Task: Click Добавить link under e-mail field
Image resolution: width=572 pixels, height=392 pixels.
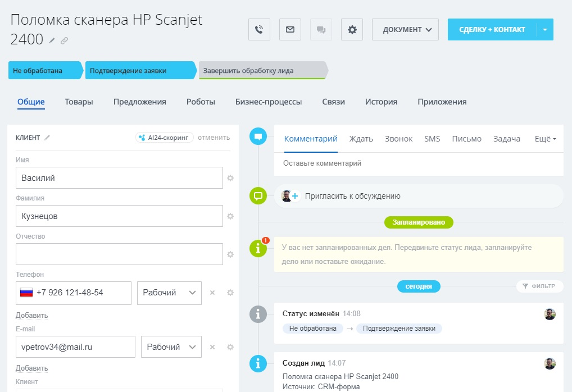Action: pos(31,368)
